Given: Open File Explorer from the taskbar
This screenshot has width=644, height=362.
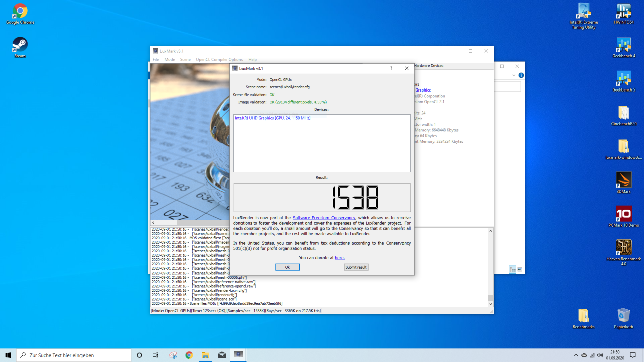Looking at the screenshot, I should pyautogui.click(x=205, y=355).
